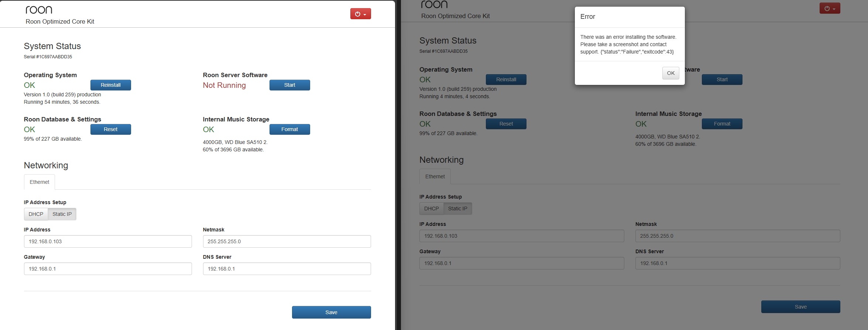Click Save button in left window
The width and height of the screenshot is (868, 330).
coord(332,312)
